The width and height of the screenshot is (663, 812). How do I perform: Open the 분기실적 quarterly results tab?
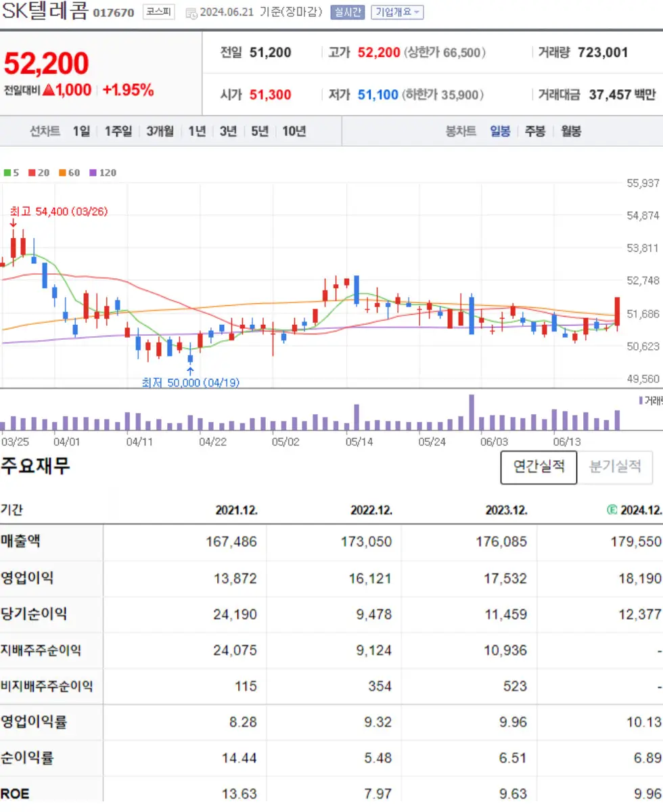(x=615, y=467)
